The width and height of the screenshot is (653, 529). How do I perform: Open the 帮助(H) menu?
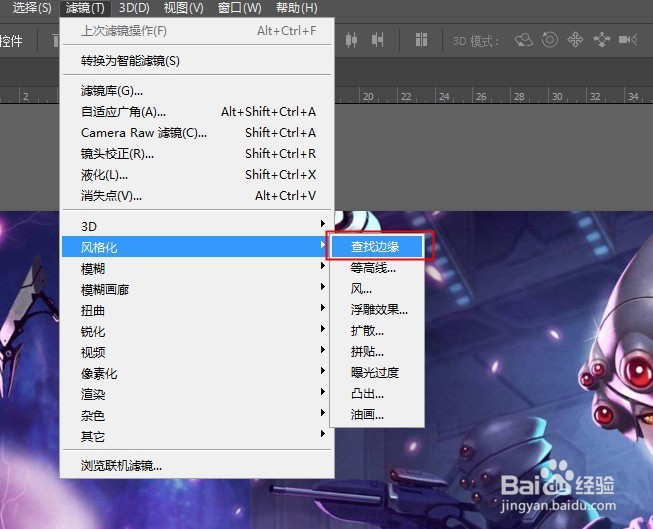click(x=297, y=7)
